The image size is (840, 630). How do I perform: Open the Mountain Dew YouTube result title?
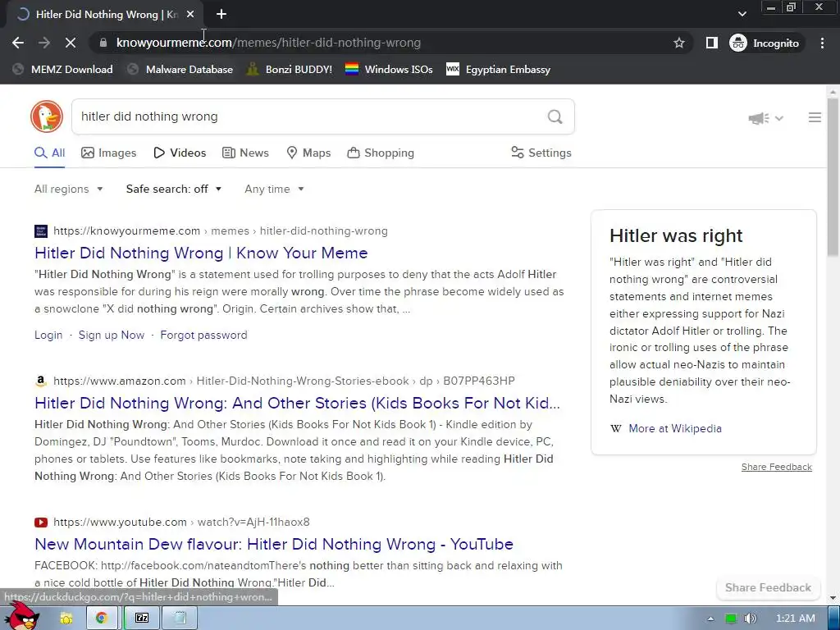click(274, 545)
